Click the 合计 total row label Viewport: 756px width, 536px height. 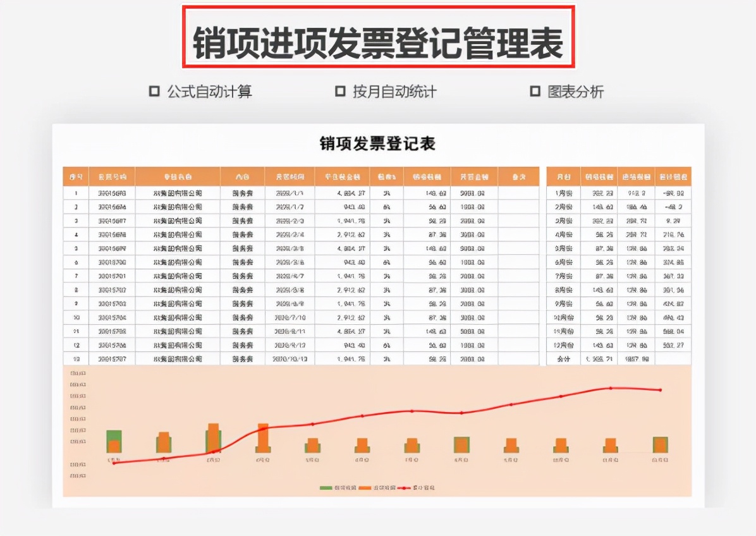564,359
